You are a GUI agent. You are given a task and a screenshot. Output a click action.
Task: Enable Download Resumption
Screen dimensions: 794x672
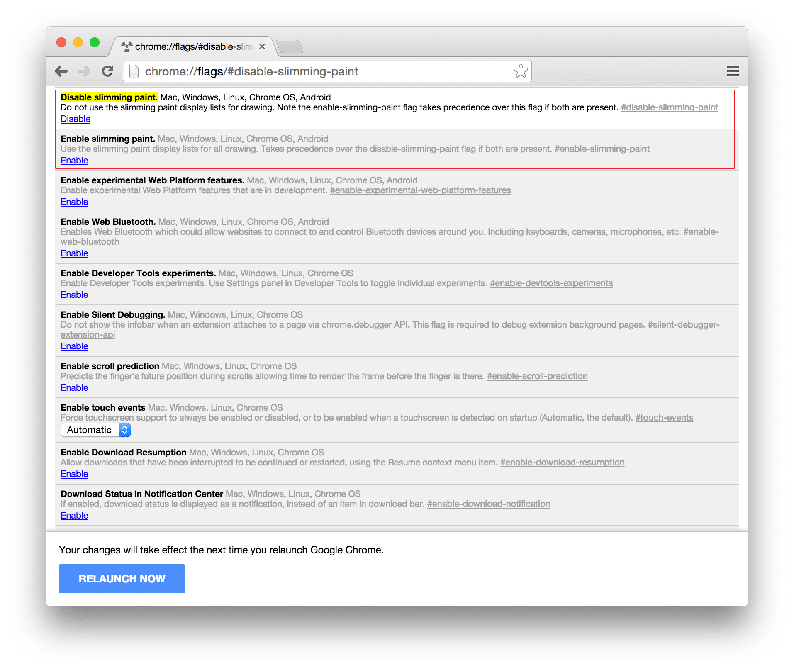coord(74,474)
